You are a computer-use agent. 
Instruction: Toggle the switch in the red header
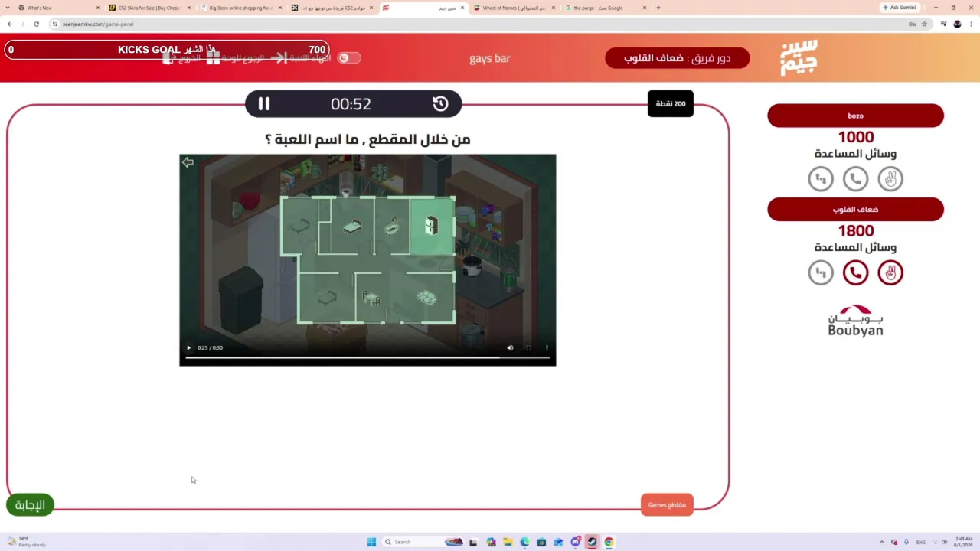click(349, 58)
